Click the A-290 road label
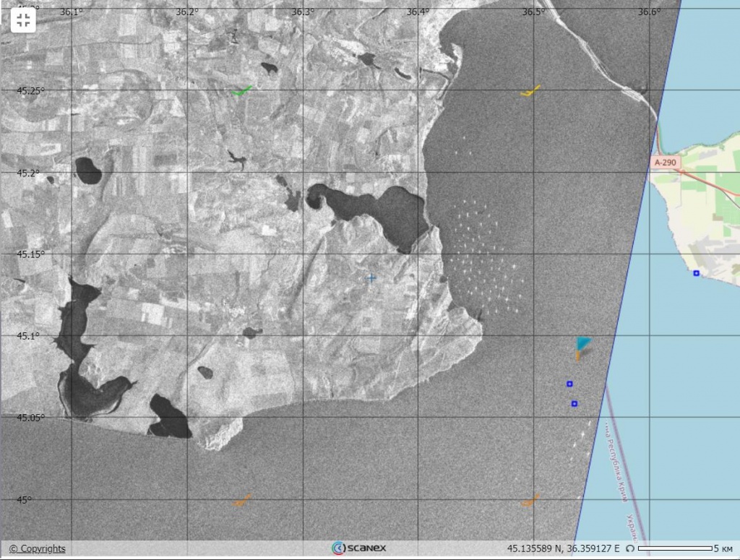This screenshot has width=740, height=560. click(x=666, y=163)
